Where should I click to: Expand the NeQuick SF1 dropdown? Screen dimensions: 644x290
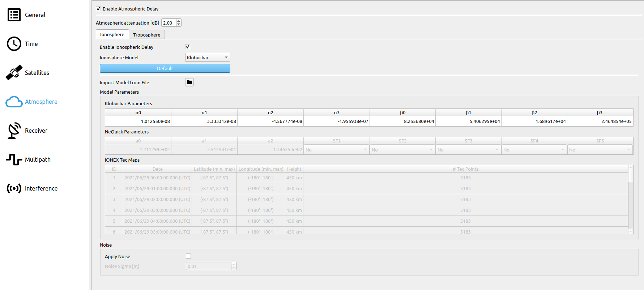336,150
